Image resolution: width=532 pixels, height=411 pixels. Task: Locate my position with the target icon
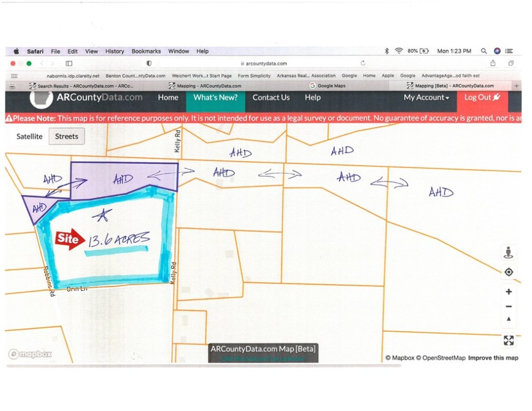click(508, 272)
